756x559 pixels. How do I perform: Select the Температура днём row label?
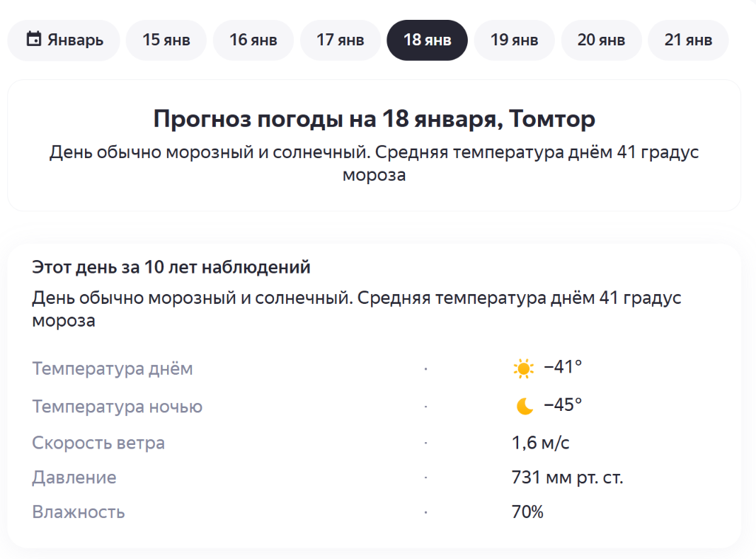click(113, 368)
